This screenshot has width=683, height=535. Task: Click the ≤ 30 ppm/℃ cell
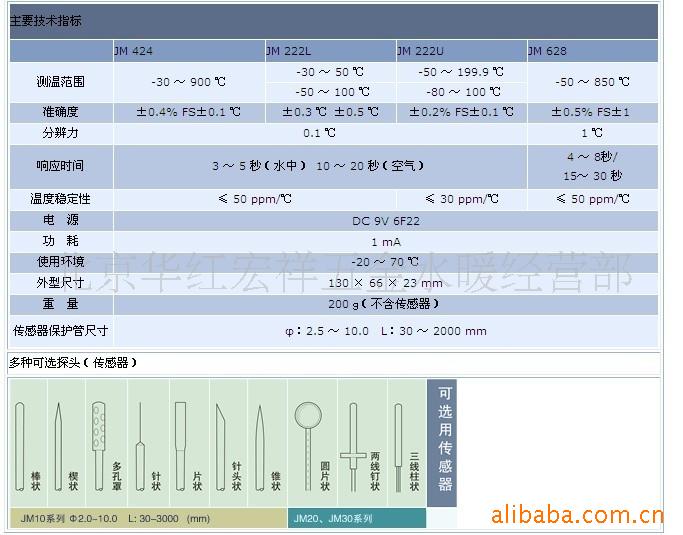coord(462,199)
